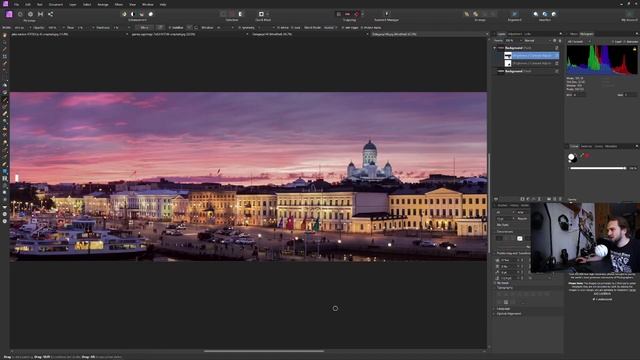Apply Auto Contrast enhancement
The width and height of the screenshot is (640, 360).
tap(133, 14)
